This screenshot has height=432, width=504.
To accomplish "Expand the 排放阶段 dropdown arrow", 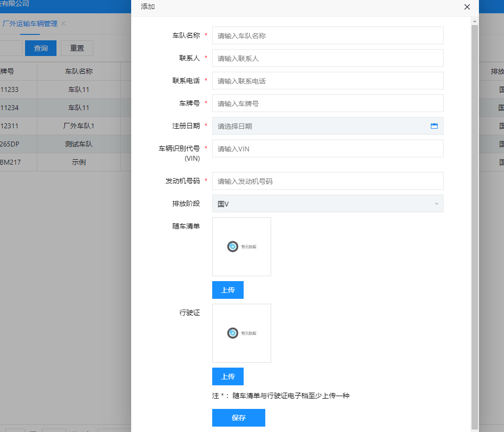I will [x=436, y=204].
